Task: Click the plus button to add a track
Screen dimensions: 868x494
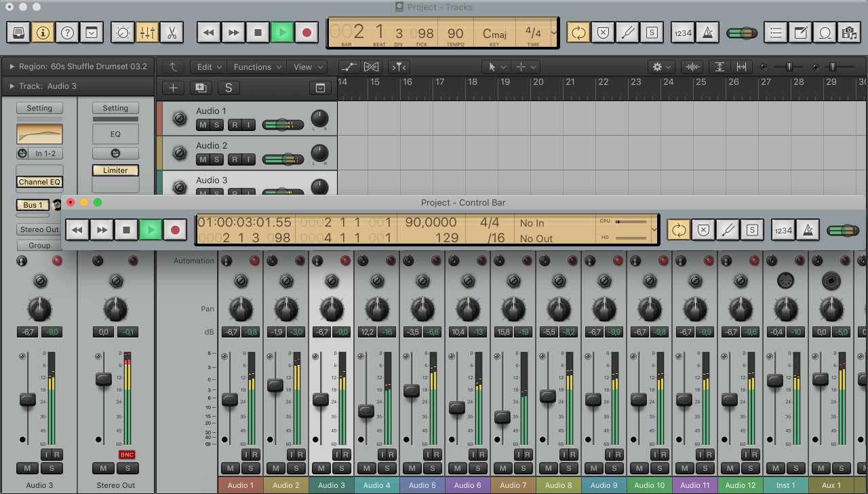Action: [x=174, y=88]
